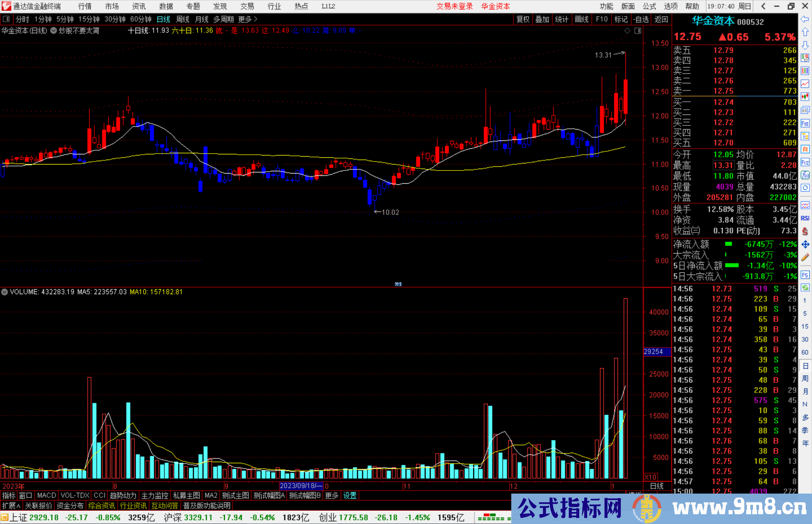Open the f(x) formula icon in sidebar
The height and width of the screenshot is (524, 812).
coord(805,175)
